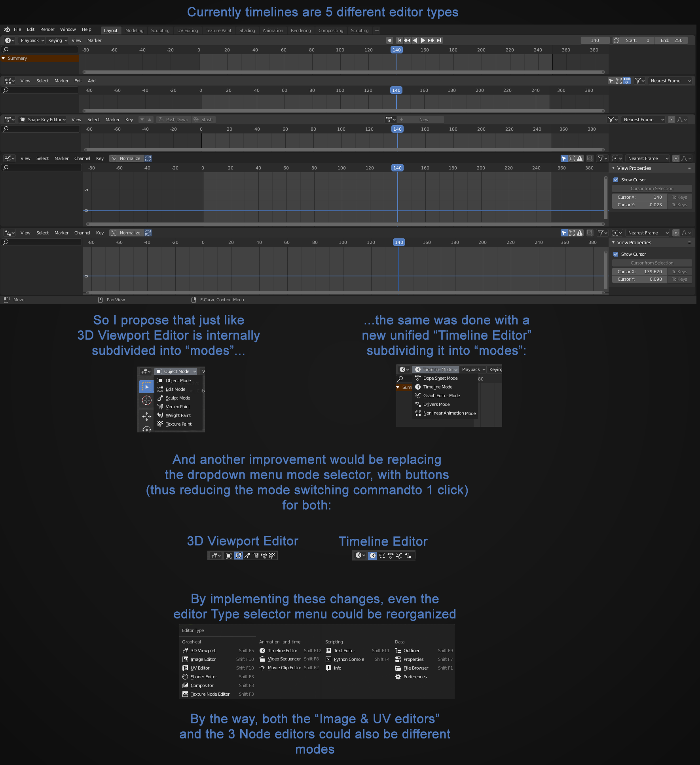Image resolution: width=700 pixels, height=765 pixels.
Task: Jump to the end frame
Action: [x=439, y=40]
